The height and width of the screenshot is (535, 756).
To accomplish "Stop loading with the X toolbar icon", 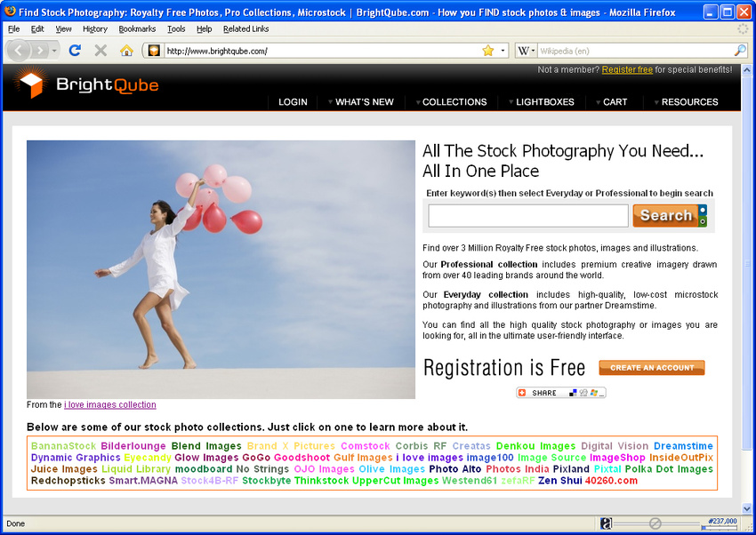I will [101, 50].
